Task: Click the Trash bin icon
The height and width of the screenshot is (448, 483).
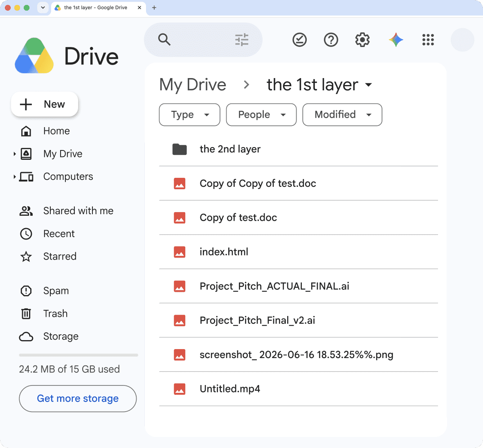Action: [26, 314]
